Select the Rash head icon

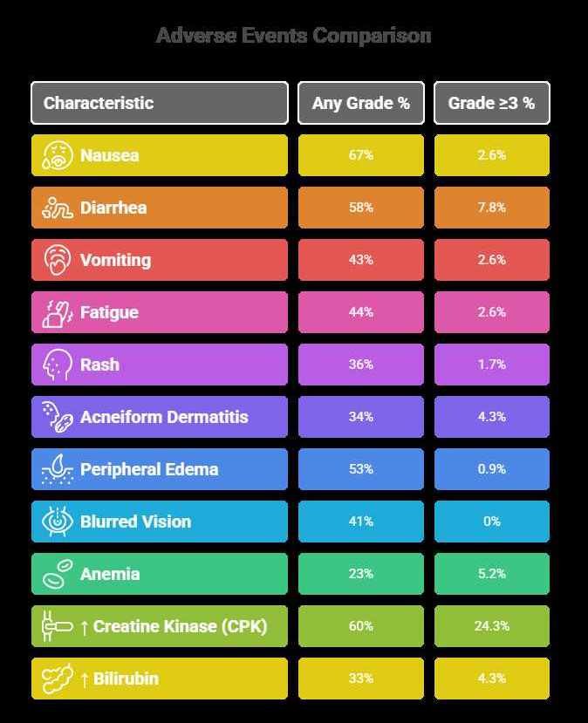click(58, 365)
